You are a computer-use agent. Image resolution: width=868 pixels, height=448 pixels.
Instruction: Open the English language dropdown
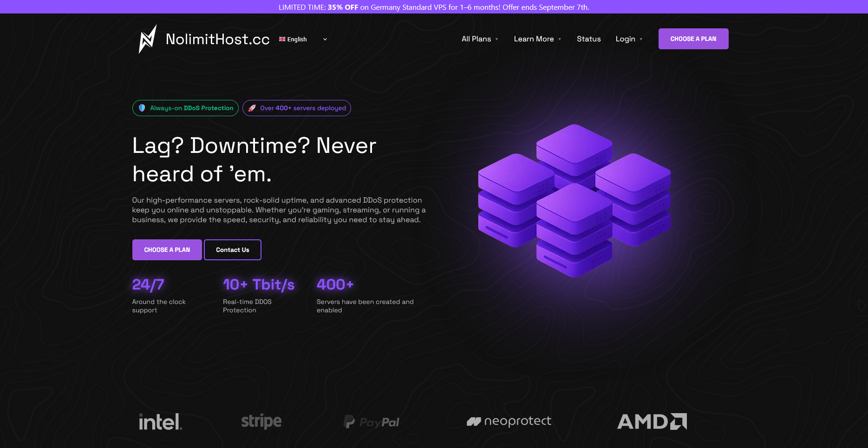(303, 39)
